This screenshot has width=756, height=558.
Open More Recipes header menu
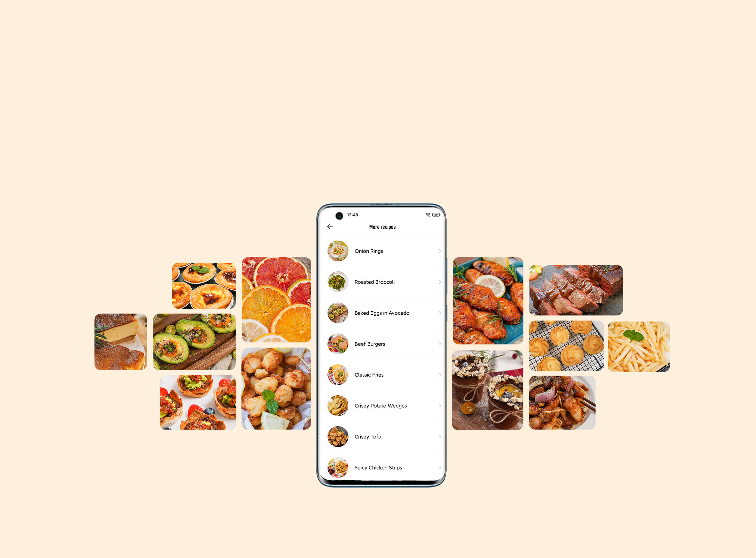click(382, 227)
